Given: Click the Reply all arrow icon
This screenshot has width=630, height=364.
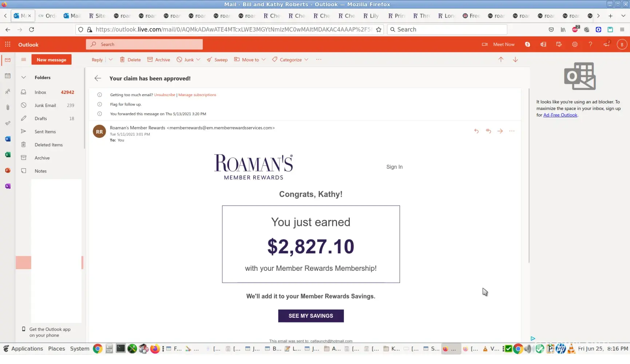Looking at the screenshot, I should tap(488, 131).
